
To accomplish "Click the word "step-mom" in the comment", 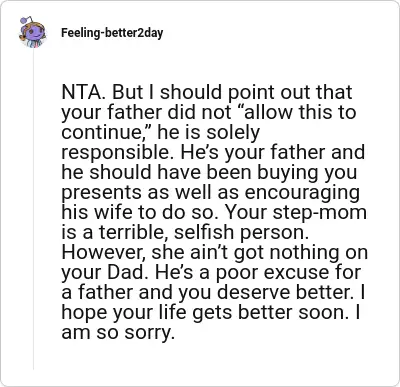I will click(320, 213).
